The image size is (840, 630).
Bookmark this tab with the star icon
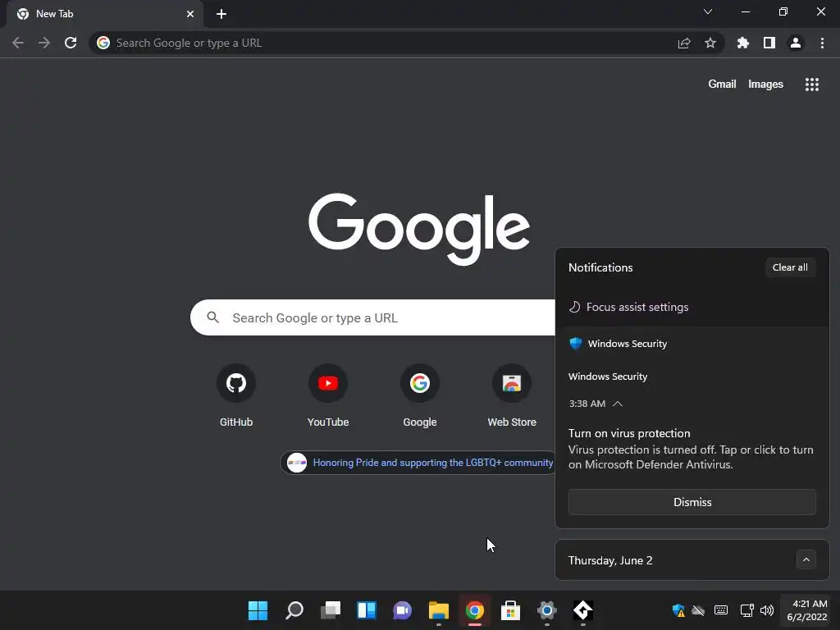(710, 43)
